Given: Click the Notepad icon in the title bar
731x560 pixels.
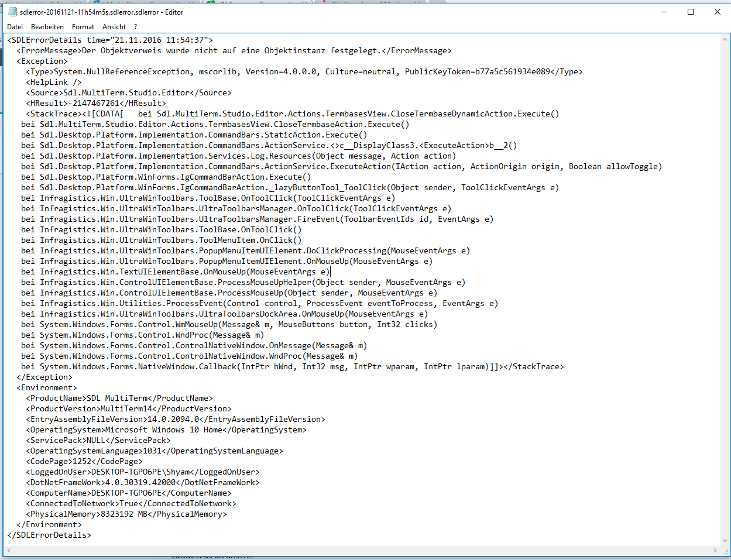Looking at the screenshot, I should pos(12,12).
